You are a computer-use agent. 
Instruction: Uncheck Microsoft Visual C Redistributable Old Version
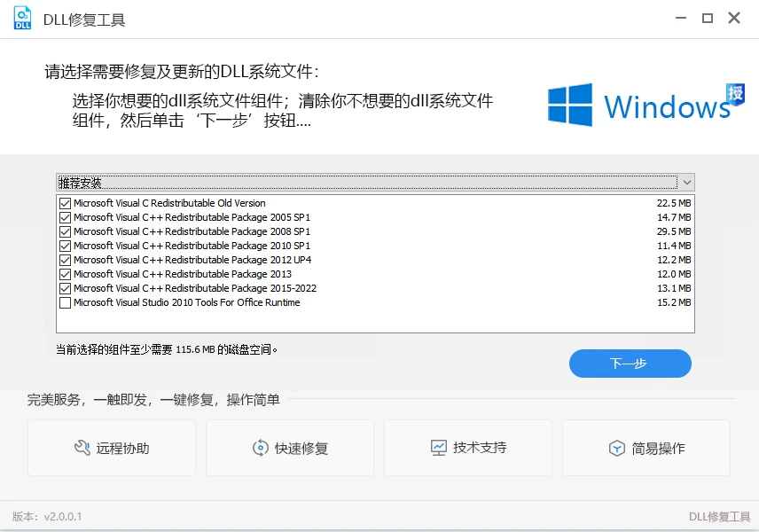pyautogui.click(x=65, y=203)
